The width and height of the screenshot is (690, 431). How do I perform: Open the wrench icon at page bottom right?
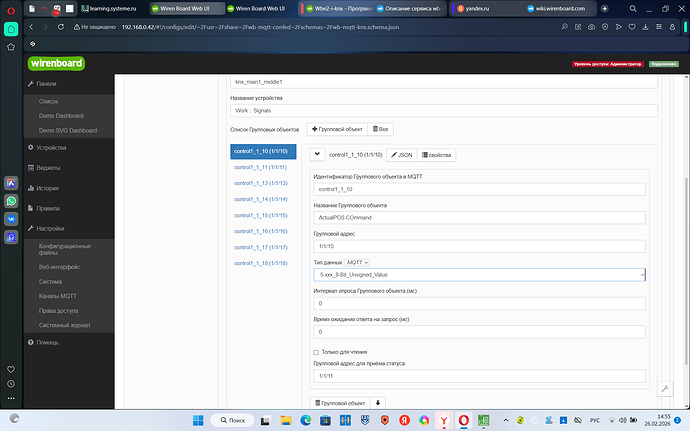click(x=665, y=388)
